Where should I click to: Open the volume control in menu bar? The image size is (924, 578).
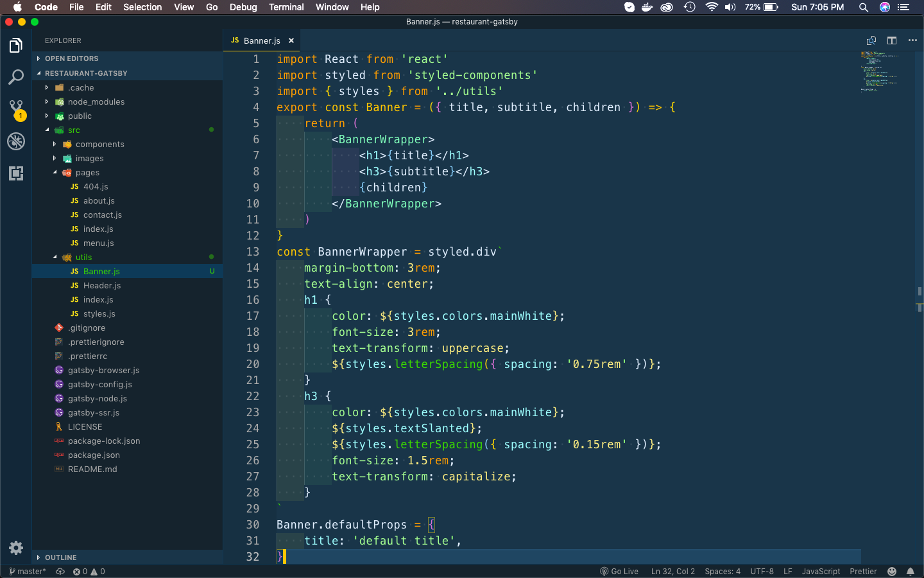[730, 7]
